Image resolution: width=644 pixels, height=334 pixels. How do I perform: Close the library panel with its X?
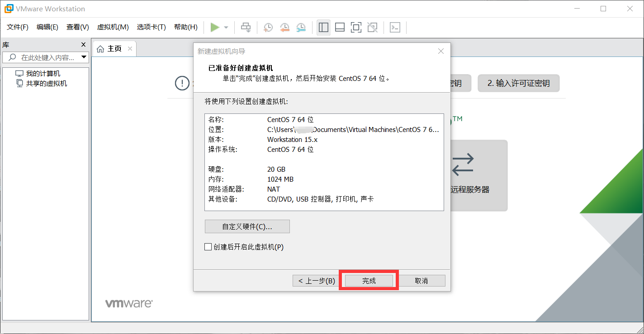click(x=83, y=45)
